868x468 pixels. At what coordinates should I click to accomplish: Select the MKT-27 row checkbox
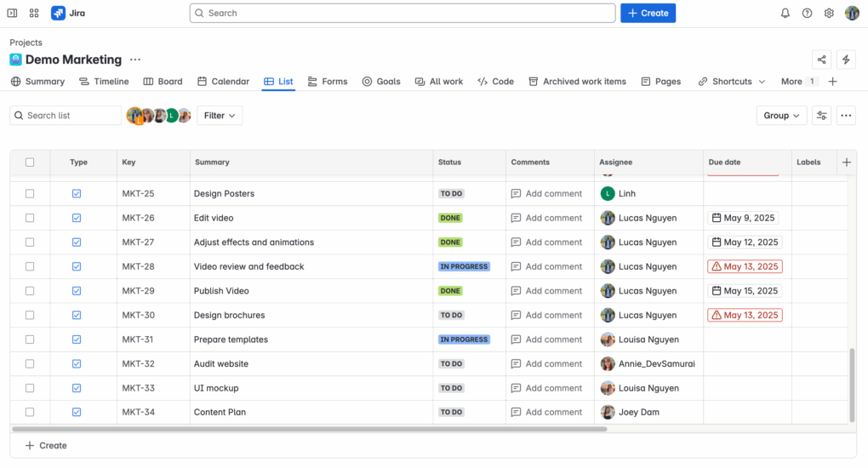[30, 242]
